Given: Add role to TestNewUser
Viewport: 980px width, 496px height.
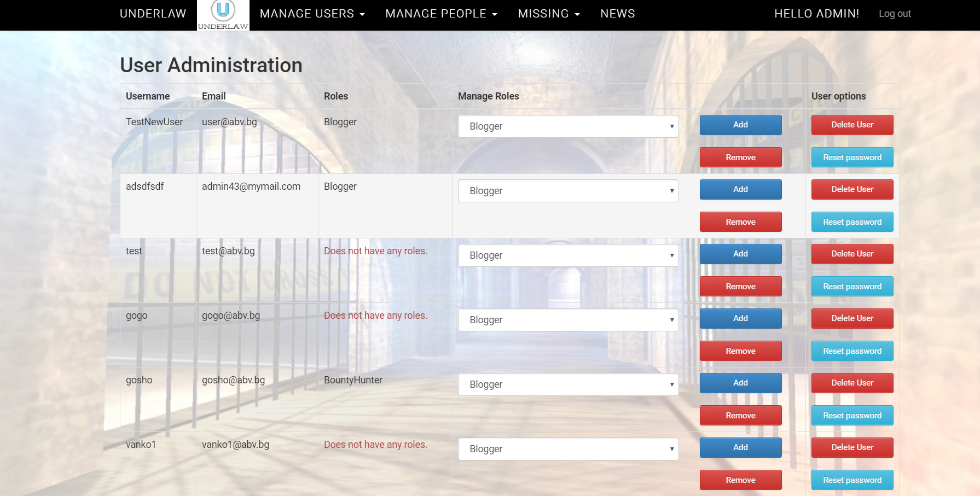Looking at the screenshot, I should (x=740, y=125).
